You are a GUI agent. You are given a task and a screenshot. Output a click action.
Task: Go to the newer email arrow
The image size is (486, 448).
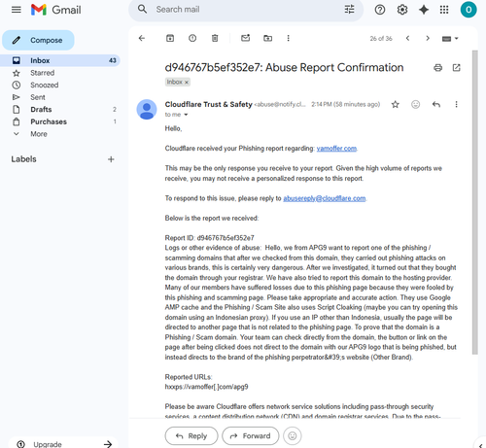pyautogui.click(x=408, y=38)
